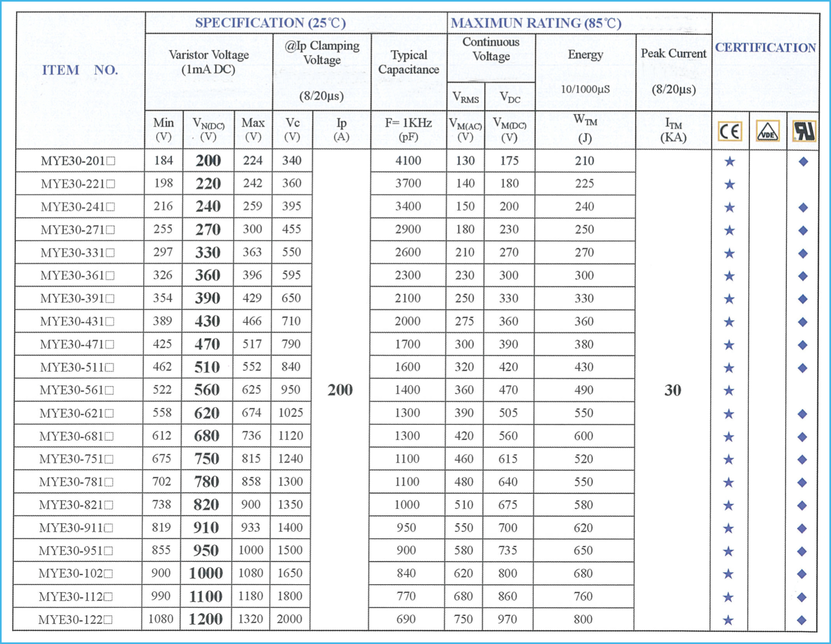Click the diamond in the MYE30-511 row
The width and height of the screenshot is (831, 644).
(802, 368)
